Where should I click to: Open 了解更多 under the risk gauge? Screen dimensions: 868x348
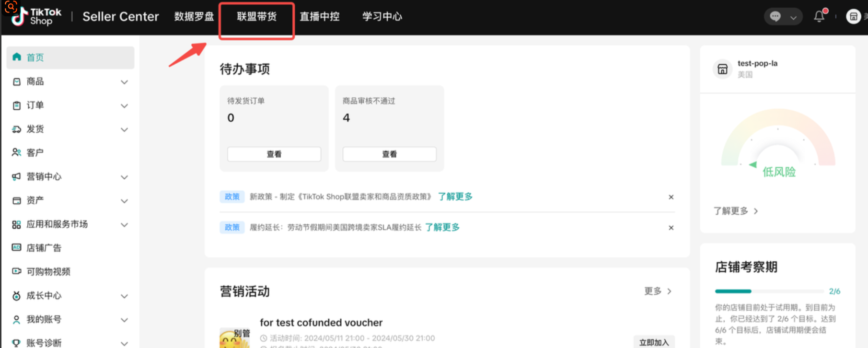[735, 211]
